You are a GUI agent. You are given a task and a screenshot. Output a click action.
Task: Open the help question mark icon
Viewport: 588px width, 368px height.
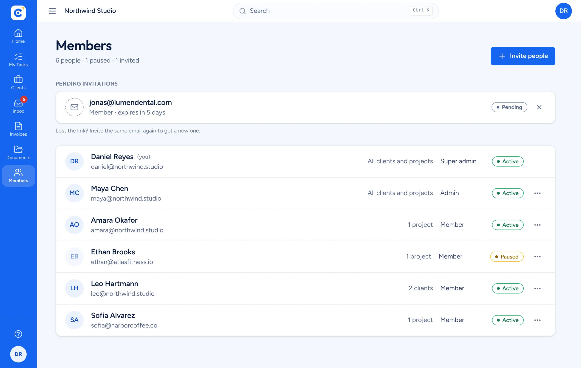tap(18, 334)
